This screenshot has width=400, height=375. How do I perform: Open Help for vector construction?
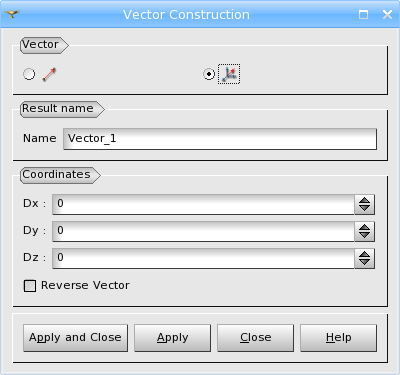click(x=338, y=338)
